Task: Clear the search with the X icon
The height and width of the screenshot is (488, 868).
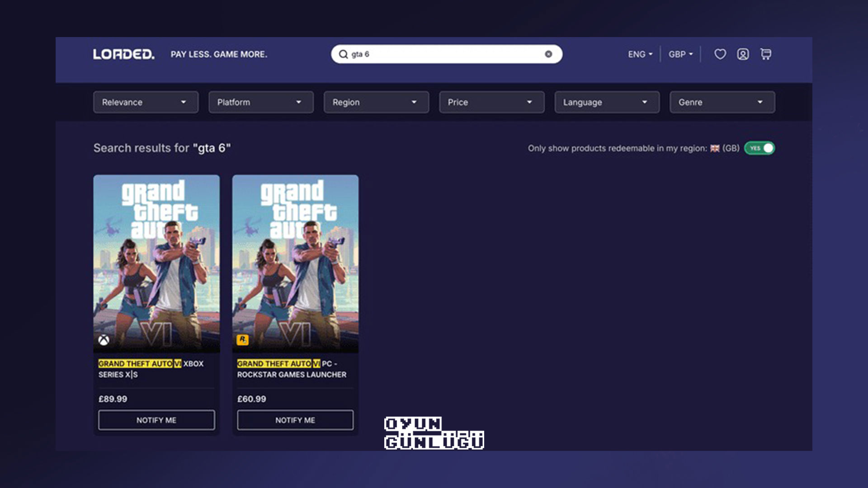Action: point(548,54)
